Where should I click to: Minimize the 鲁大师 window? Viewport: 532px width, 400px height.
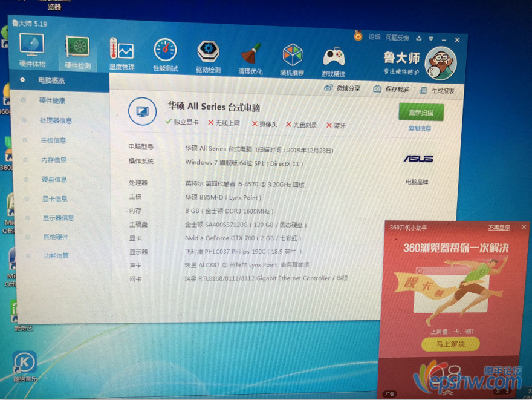point(444,40)
